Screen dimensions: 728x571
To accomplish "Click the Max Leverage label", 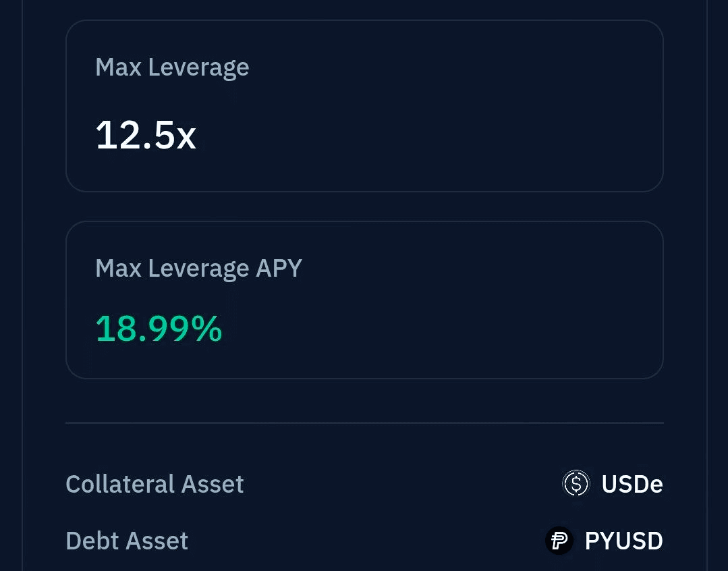I will coord(172,67).
